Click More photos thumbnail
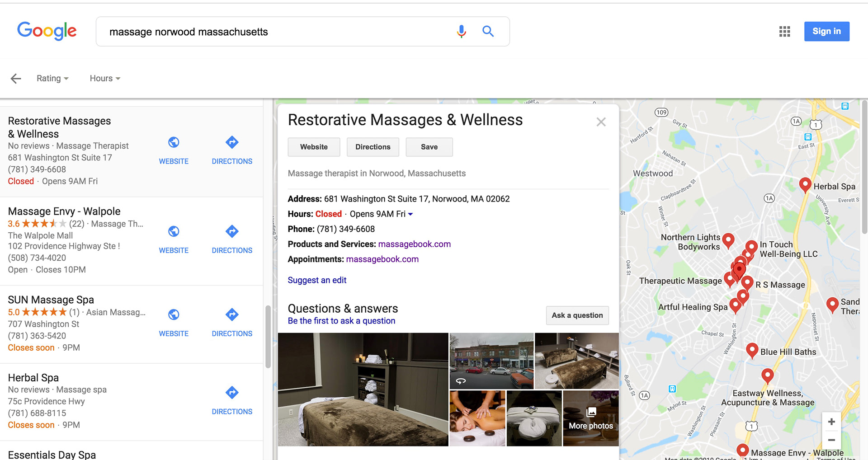Image resolution: width=868 pixels, height=460 pixels. point(591,418)
